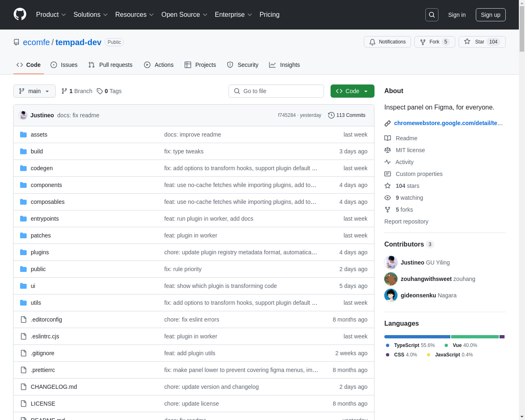Open the 113 Commits link
The image size is (525, 420).
(x=347, y=115)
